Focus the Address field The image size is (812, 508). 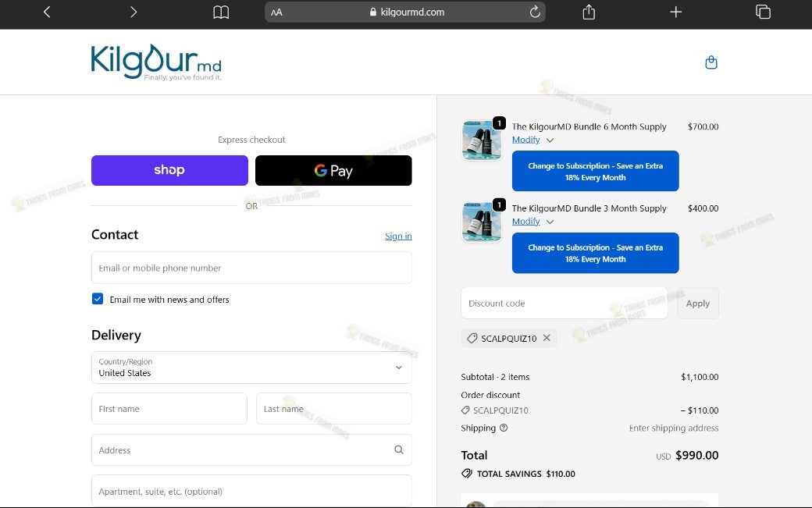tap(251, 449)
